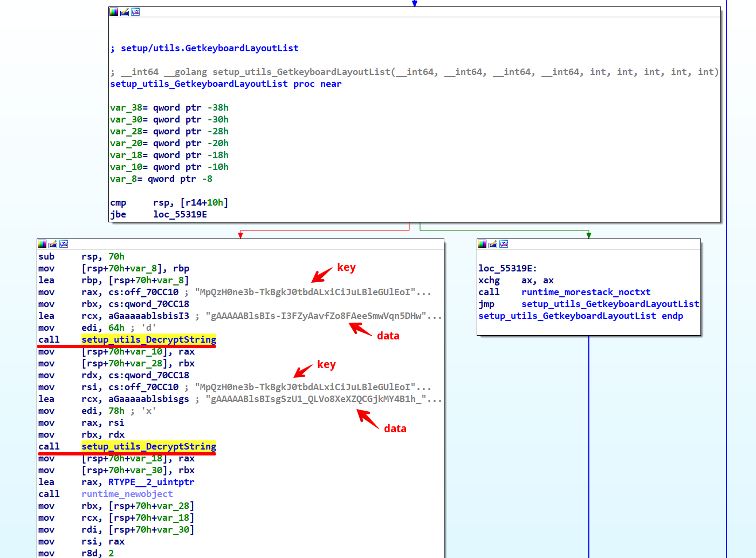Click the pencil edit icon on the function header node
Screen dimensions: 756x558
[x=125, y=12]
